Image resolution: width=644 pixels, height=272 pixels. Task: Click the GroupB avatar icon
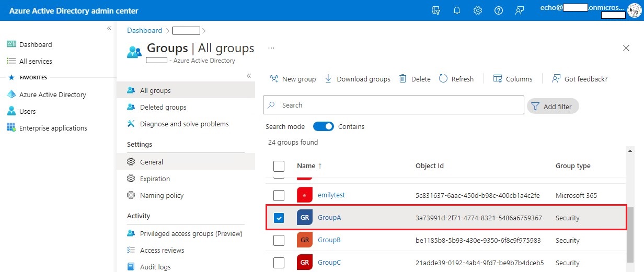[x=305, y=240]
